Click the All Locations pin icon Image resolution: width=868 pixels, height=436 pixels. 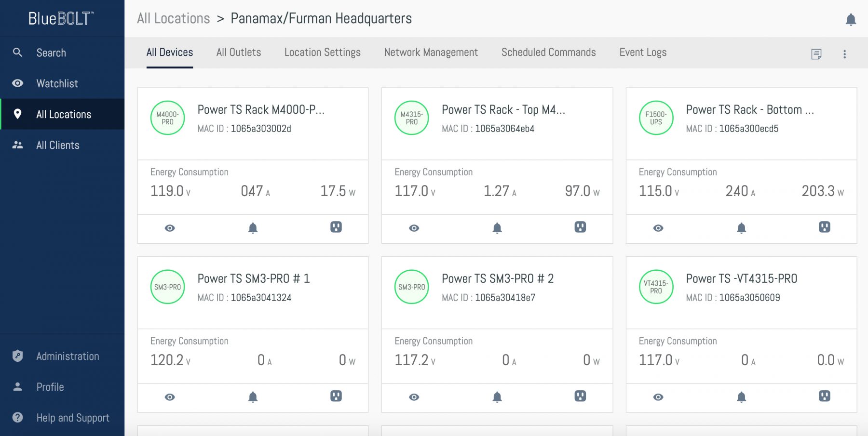(x=17, y=114)
